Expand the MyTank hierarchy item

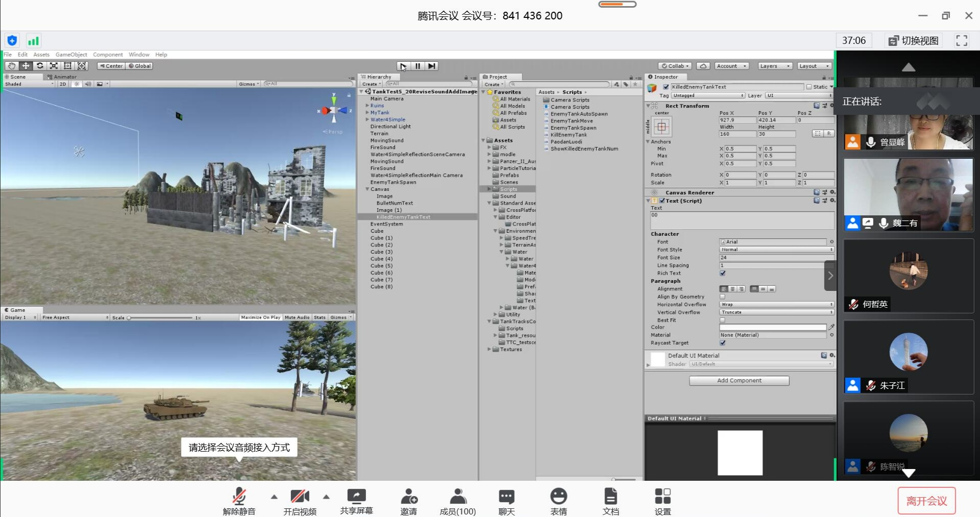367,113
